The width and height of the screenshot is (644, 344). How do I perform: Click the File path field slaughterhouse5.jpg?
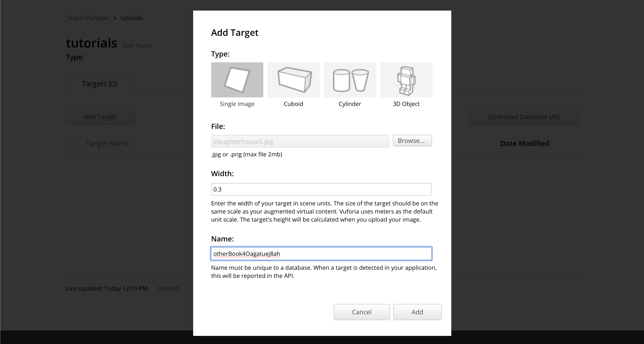(x=300, y=141)
